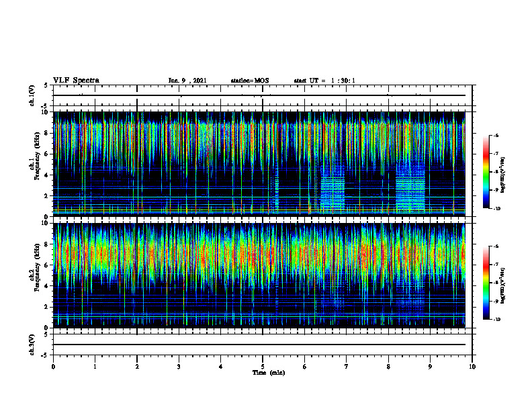532x411 pixels.
Task: Select the "Time (min)" axis title
Action: (x=269, y=373)
